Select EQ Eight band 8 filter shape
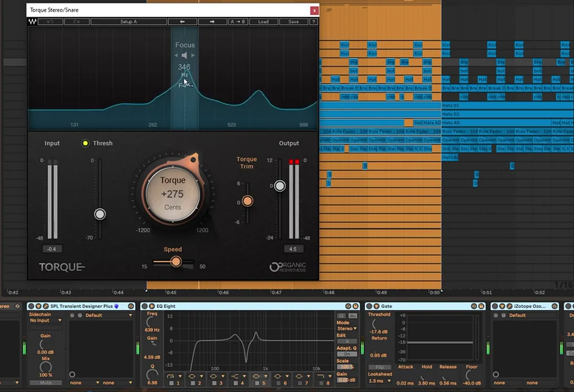The height and width of the screenshot is (392, 574). point(324,376)
